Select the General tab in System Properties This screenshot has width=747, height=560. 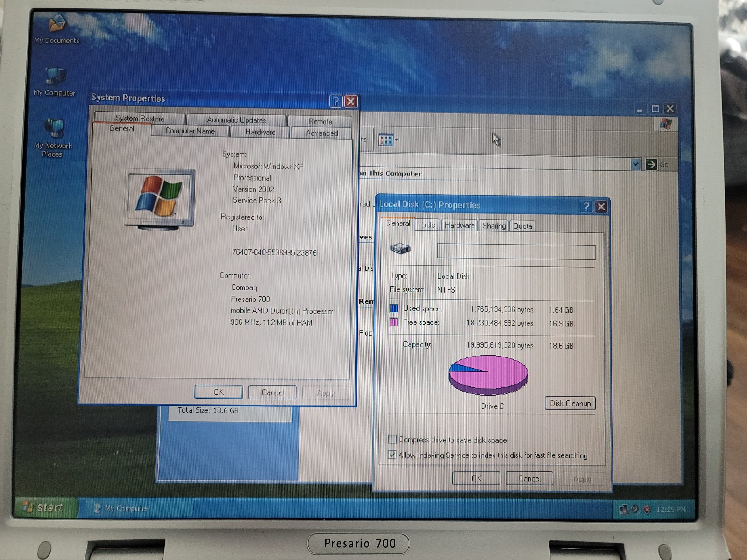click(121, 128)
